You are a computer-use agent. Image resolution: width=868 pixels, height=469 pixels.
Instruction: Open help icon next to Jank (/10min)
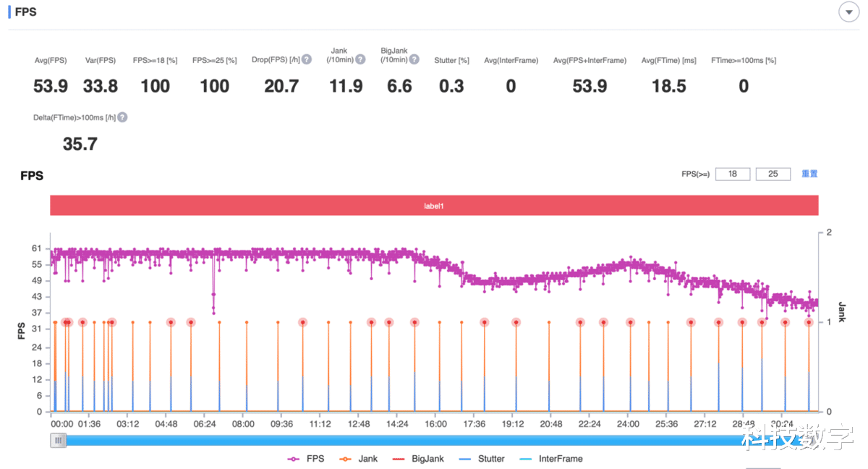point(360,60)
